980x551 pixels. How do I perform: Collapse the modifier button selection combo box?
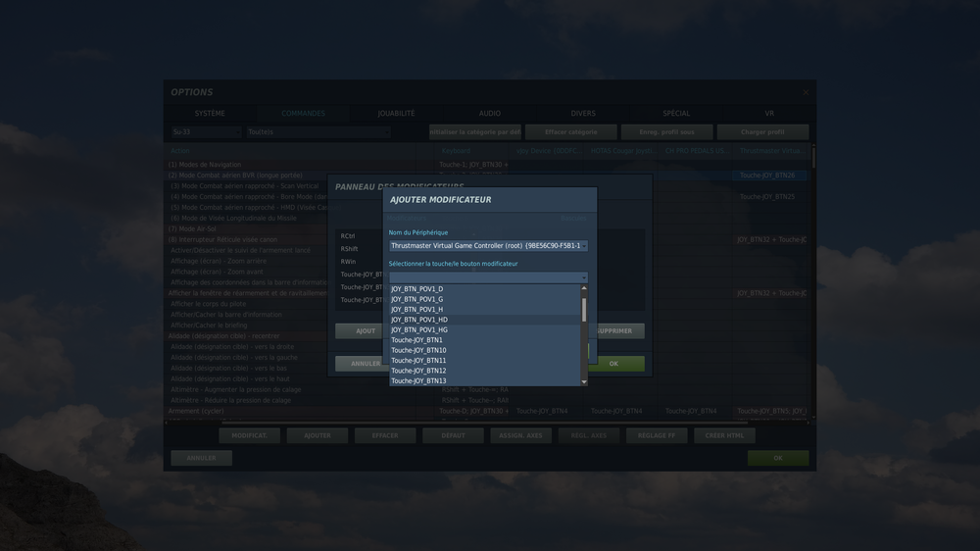click(x=487, y=277)
